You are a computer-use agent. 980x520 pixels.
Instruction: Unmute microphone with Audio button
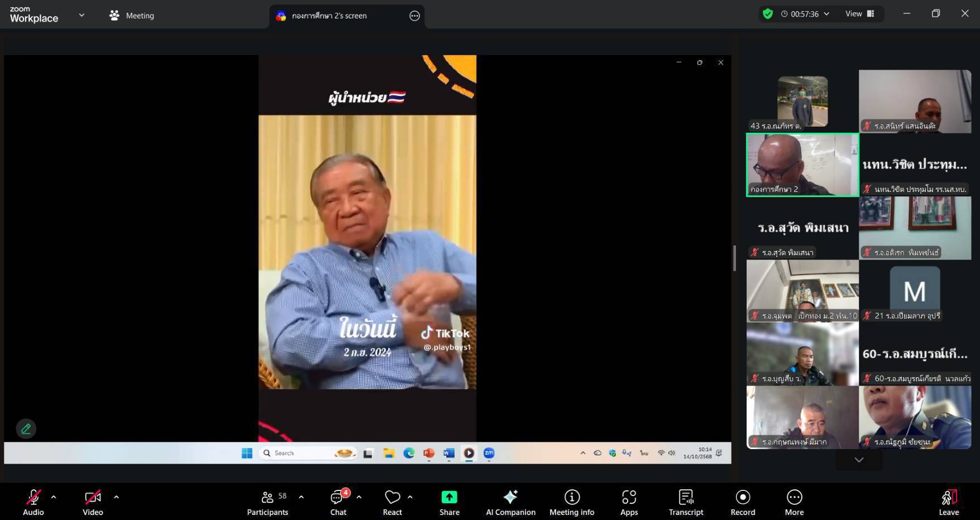[x=33, y=502]
